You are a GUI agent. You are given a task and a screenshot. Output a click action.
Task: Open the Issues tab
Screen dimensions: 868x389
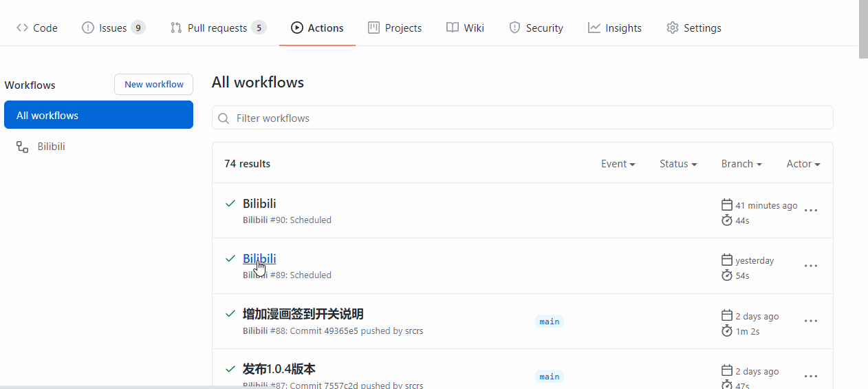[113, 28]
